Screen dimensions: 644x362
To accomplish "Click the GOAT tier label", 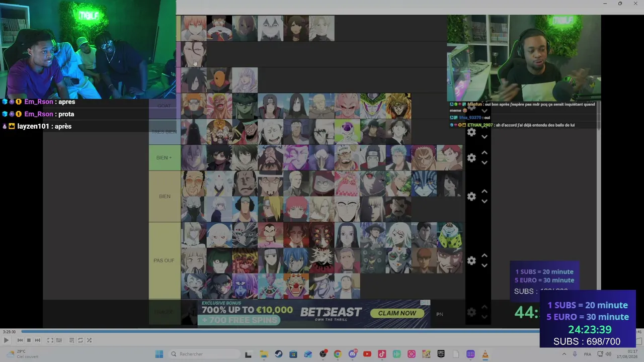I will 164,106.
